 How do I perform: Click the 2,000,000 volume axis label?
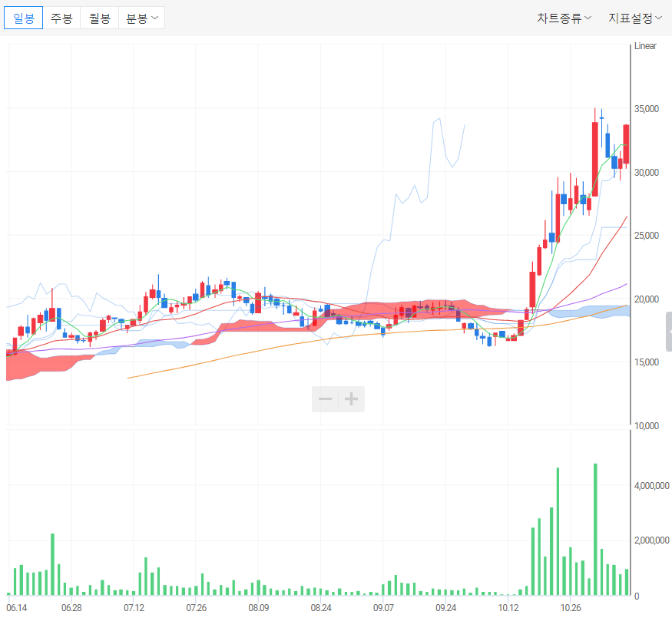(x=651, y=540)
